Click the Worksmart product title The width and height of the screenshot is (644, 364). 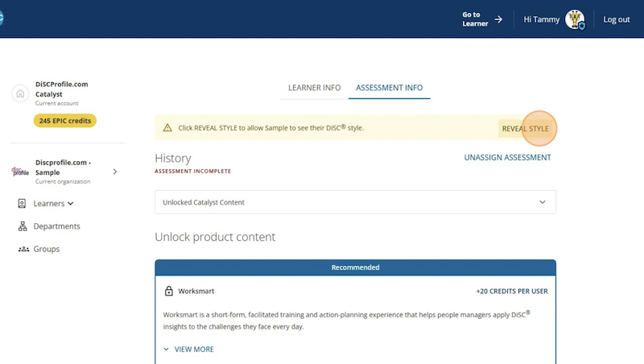pos(196,291)
